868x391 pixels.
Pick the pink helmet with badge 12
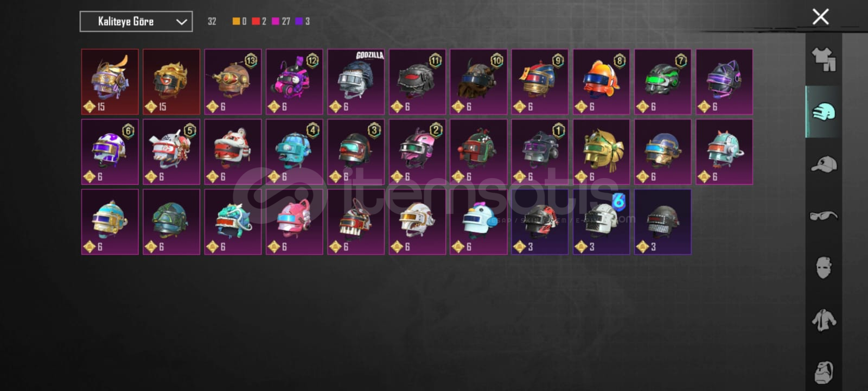(x=295, y=82)
